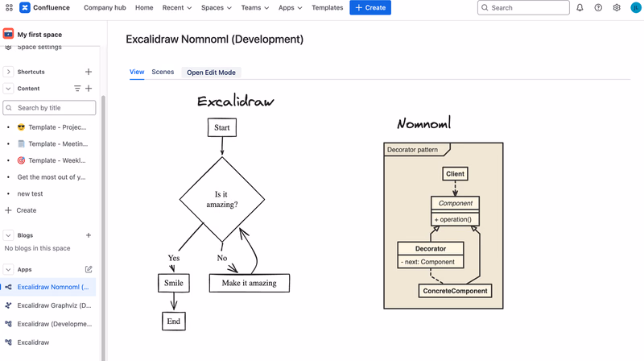
Task: Switch to the Scenes tab
Action: coord(163,72)
